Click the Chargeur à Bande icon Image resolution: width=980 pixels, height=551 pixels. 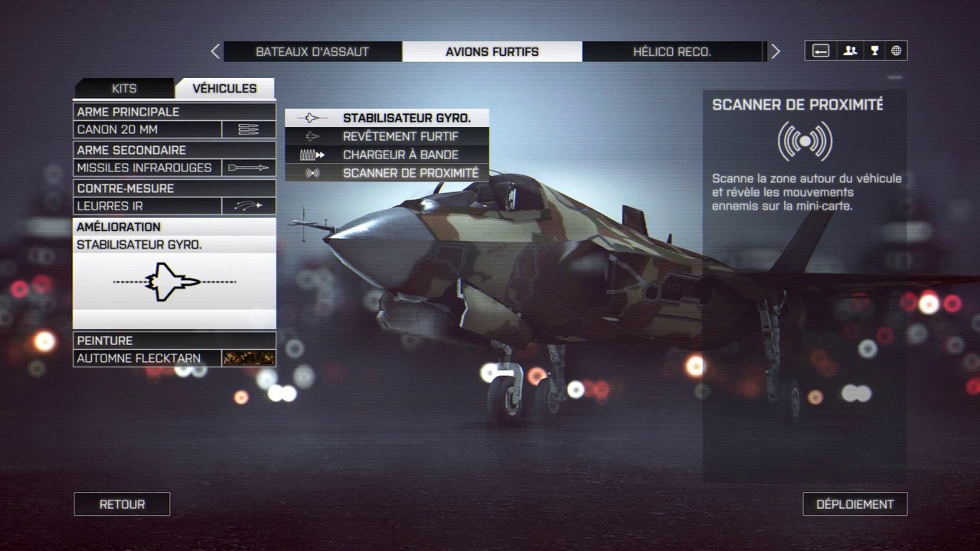coord(312,155)
